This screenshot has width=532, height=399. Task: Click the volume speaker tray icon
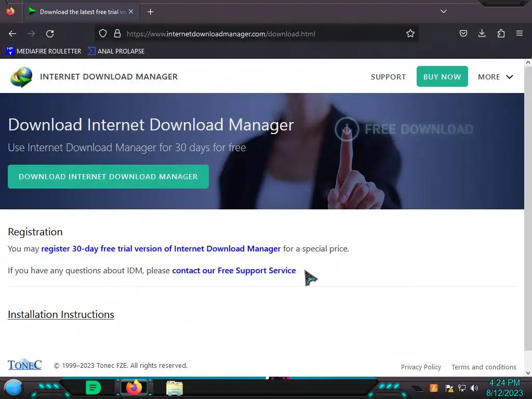pyautogui.click(x=474, y=388)
